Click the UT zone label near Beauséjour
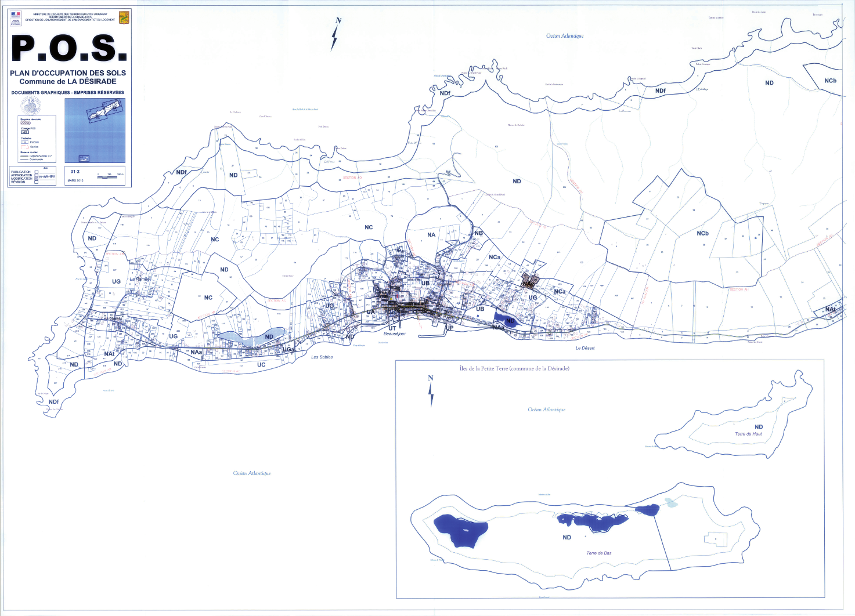The image size is (855, 616). coord(392,328)
